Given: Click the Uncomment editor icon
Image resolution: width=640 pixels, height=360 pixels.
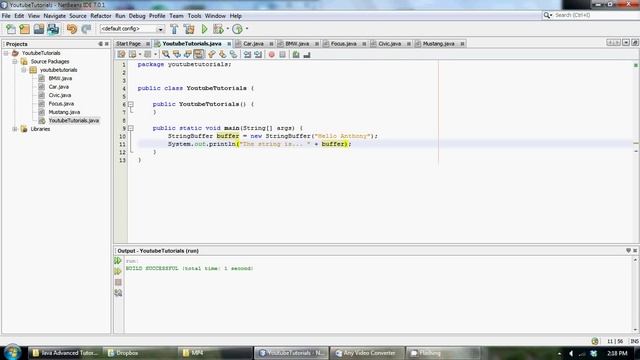Looking at the screenshot, I should point(307,54).
